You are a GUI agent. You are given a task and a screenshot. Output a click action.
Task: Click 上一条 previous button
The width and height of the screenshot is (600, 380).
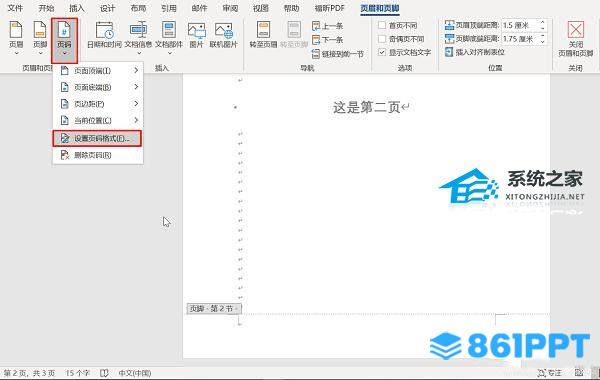tap(328, 26)
